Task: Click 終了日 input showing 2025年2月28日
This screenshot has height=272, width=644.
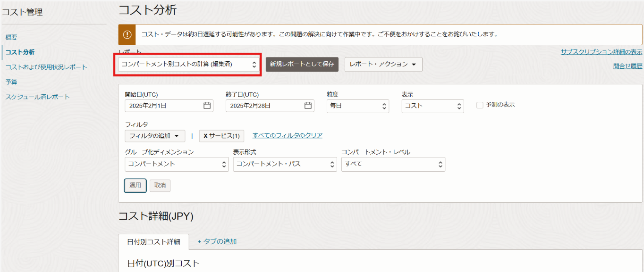Action: pyautogui.click(x=270, y=106)
